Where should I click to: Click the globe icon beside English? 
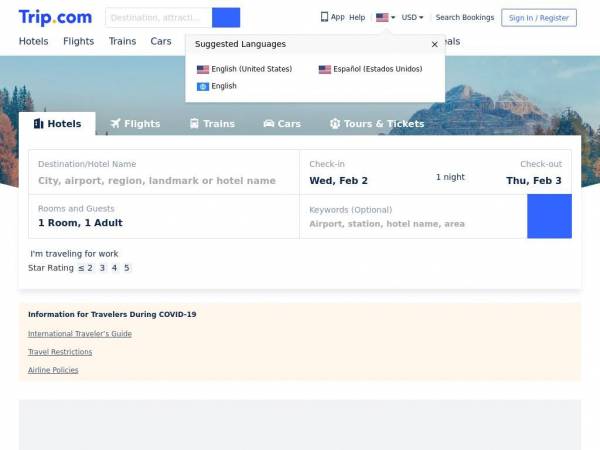[203, 86]
